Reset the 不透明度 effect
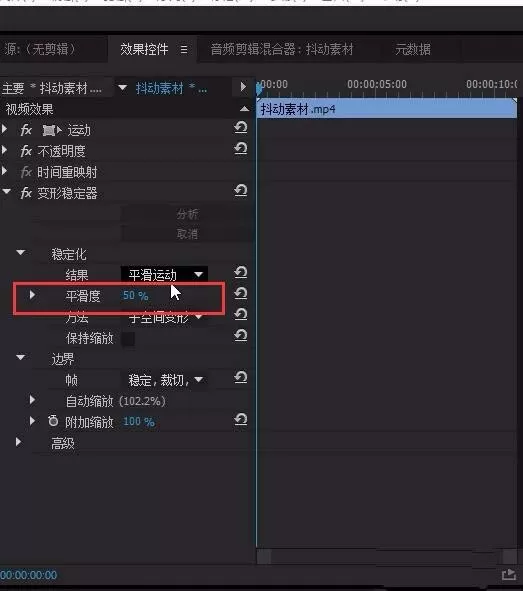Image resolution: width=523 pixels, height=591 pixels. (x=241, y=149)
